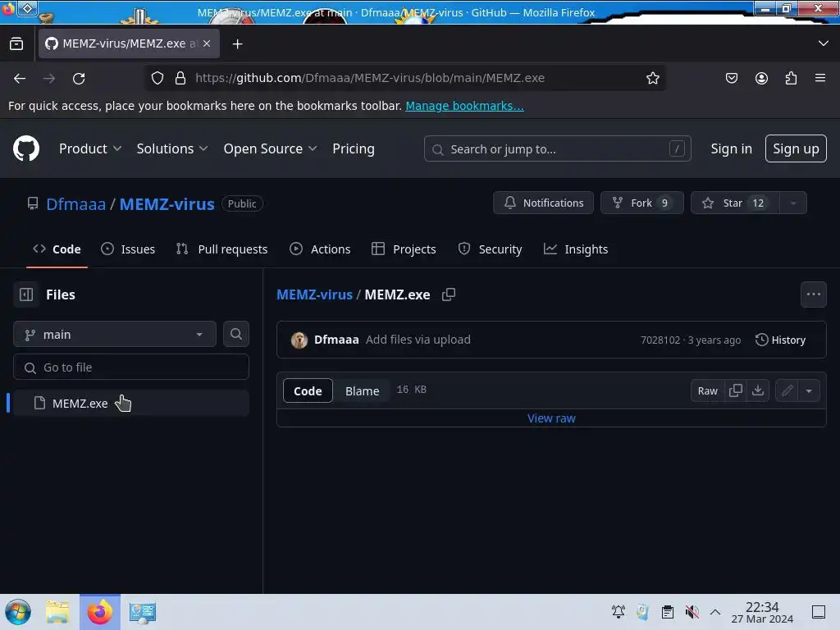840x630 pixels.
Task: Bookmark this page with the star icon
Action: pyautogui.click(x=652, y=78)
